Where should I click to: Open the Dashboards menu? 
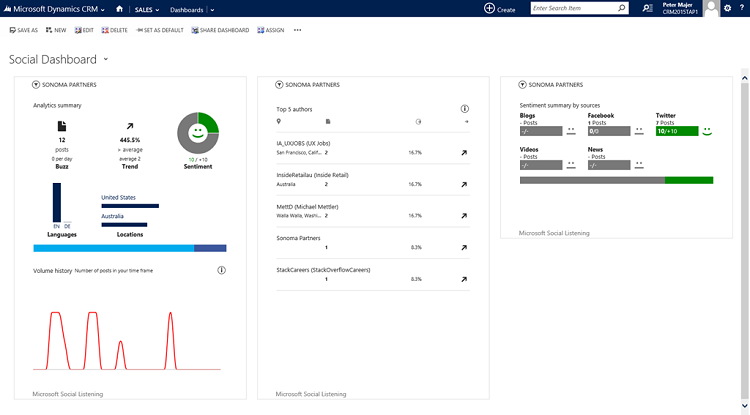tap(187, 10)
